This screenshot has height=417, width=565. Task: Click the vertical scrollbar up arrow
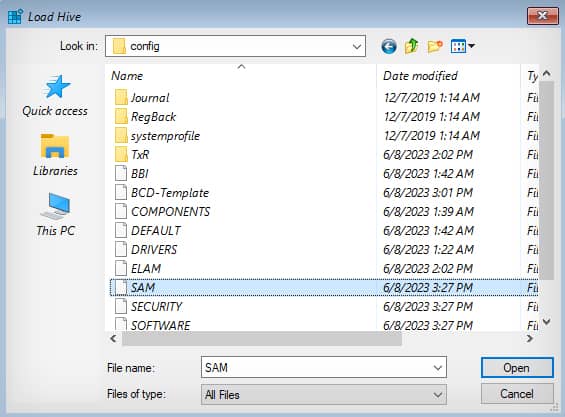(x=547, y=74)
